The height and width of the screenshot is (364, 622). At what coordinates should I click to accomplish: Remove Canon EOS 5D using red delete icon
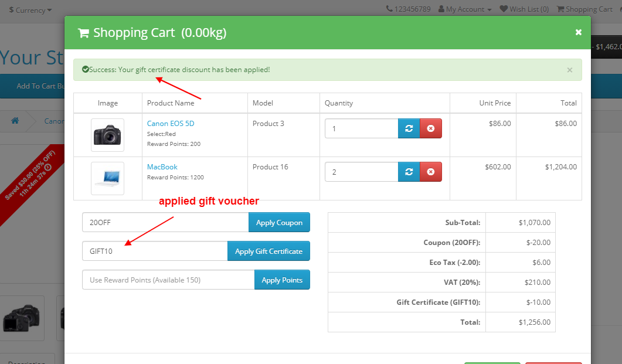pos(431,128)
